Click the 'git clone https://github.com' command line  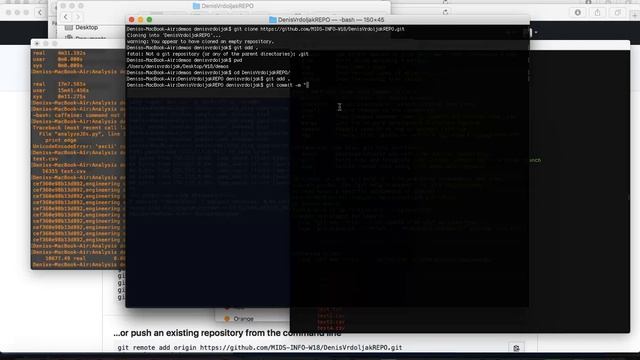click(265, 29)
